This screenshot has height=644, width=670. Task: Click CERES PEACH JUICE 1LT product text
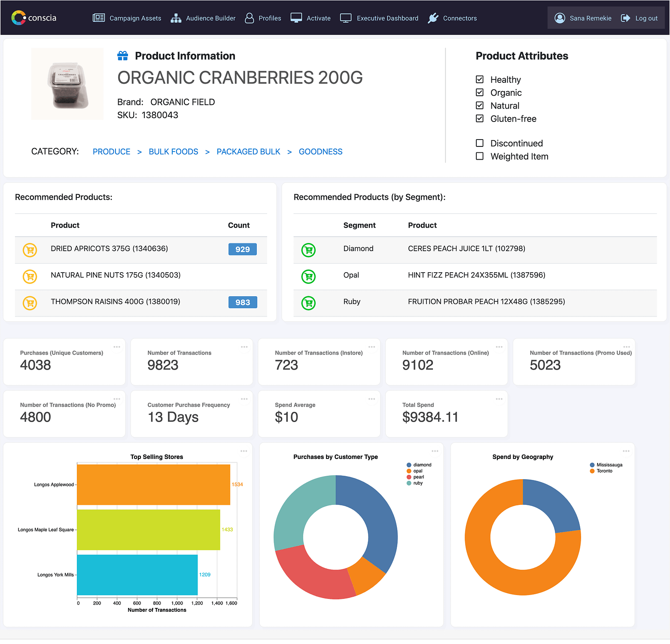click(466, 249)
